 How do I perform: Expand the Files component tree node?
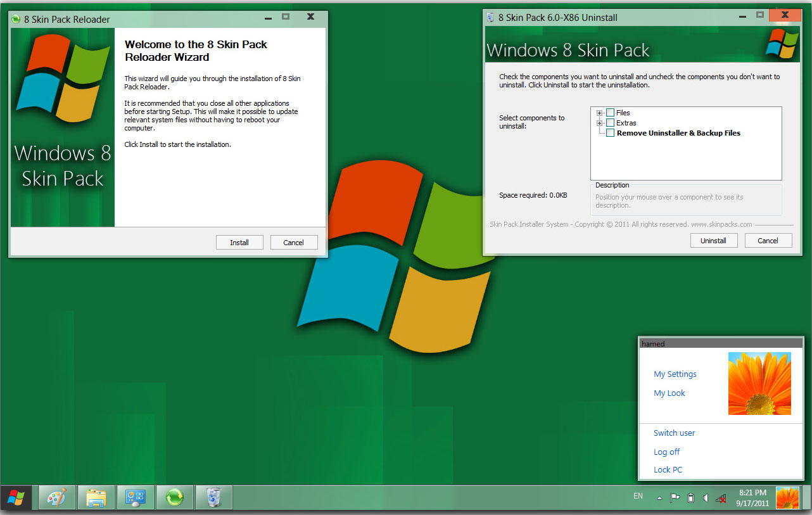tap(599, 113)
